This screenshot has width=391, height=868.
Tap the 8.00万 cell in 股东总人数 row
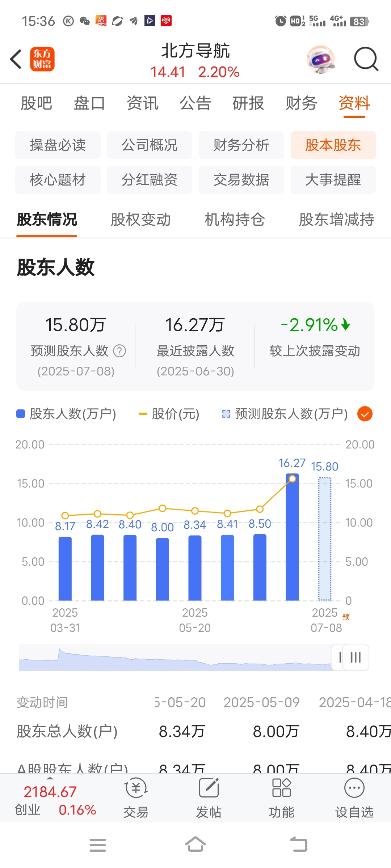(x=276, y=731)
